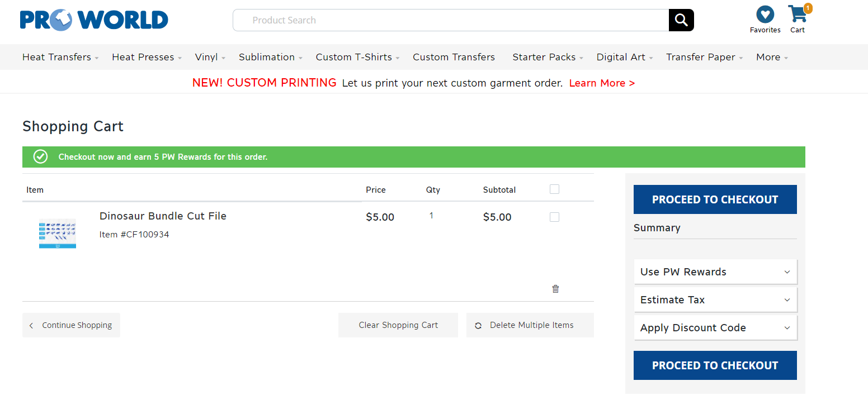
Task: Delete item using the trash can icon
Action: [555, 289]
